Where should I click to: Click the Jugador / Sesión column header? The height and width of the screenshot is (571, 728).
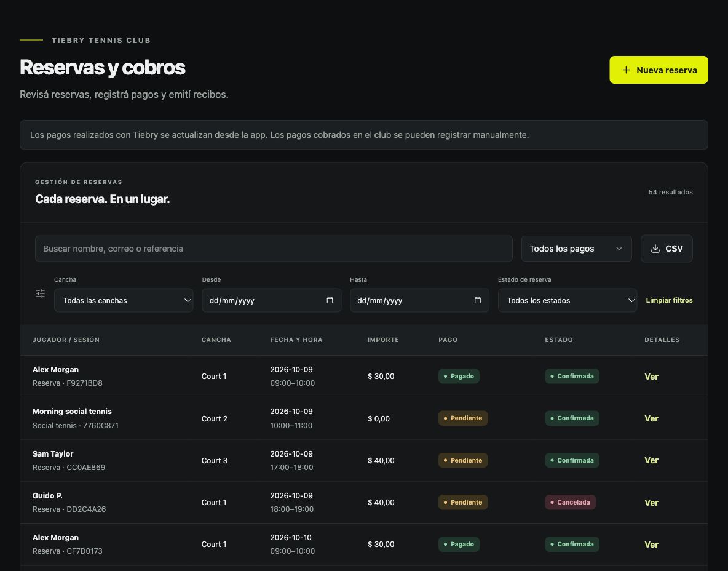[66, 340]
